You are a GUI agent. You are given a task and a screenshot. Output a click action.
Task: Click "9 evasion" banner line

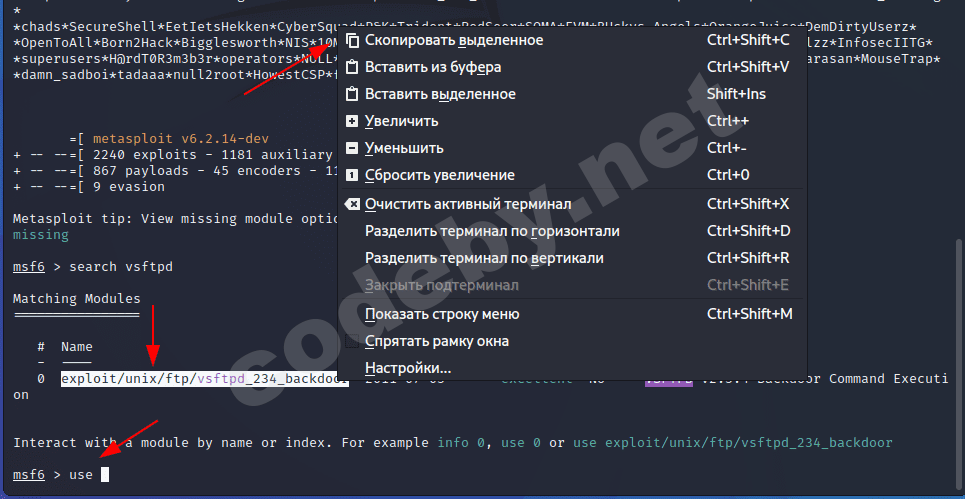click(x=129, y=187)
